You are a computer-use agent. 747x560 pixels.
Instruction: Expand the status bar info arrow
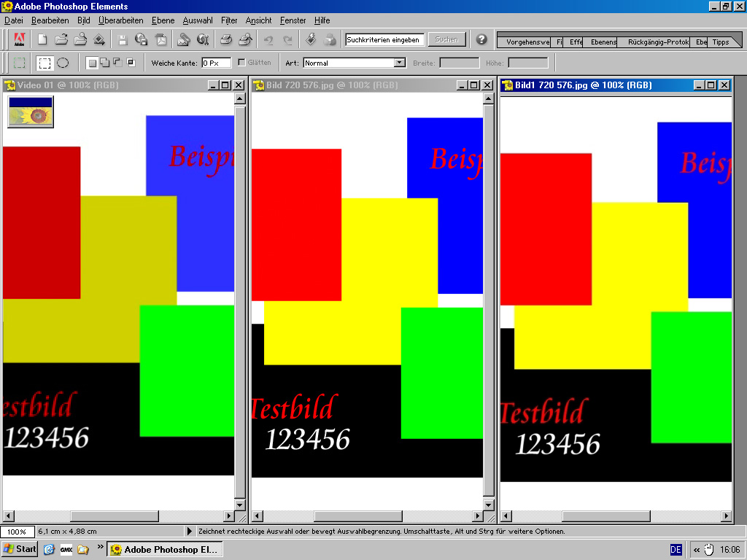click(x=190, y=532)
